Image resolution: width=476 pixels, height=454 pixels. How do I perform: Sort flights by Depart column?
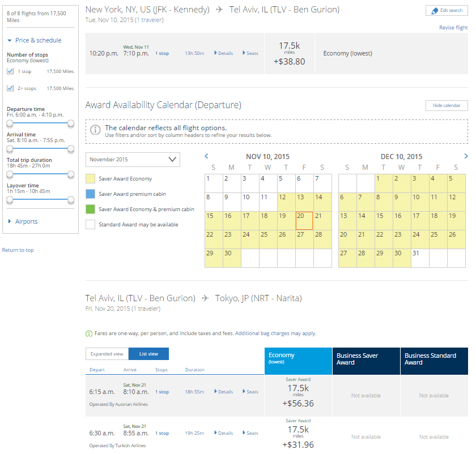click(x=97, y=370)
